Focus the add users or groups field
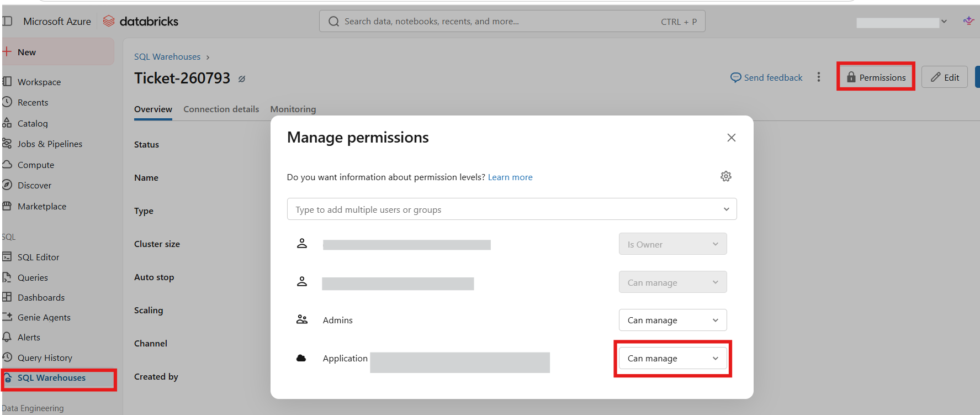Screen dimensions: 980x415 coord(512,209)
